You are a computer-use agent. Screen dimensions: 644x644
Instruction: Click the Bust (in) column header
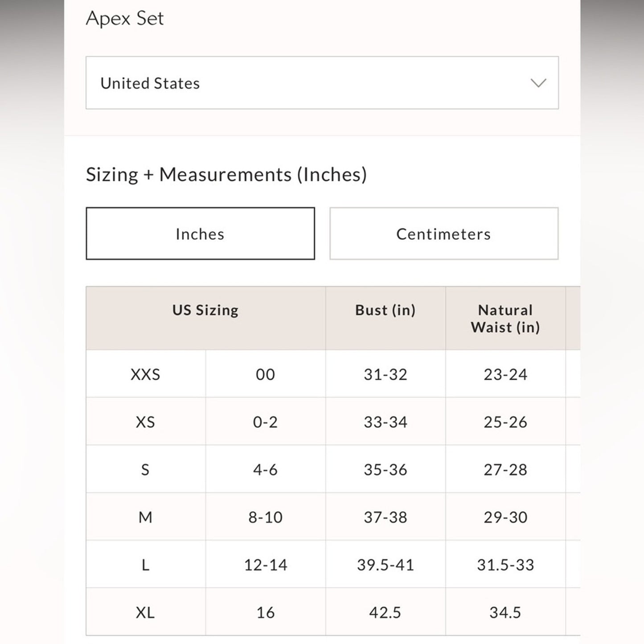click(x=385, y=310)
